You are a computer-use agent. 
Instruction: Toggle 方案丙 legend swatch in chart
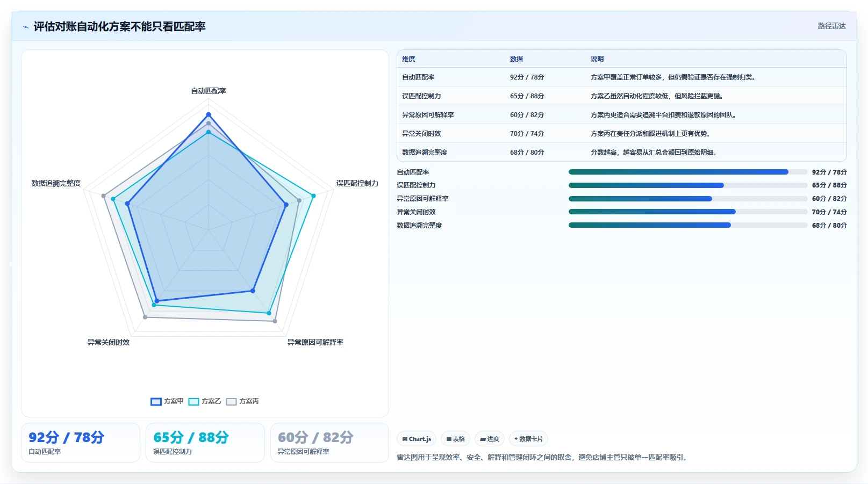click(231, 402)
